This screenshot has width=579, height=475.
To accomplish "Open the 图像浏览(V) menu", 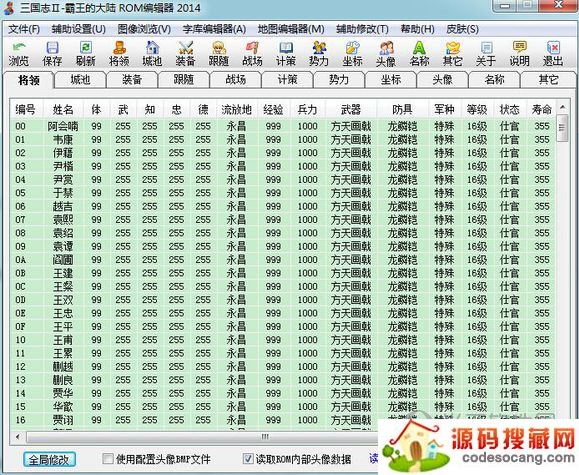I will point(144,29).
